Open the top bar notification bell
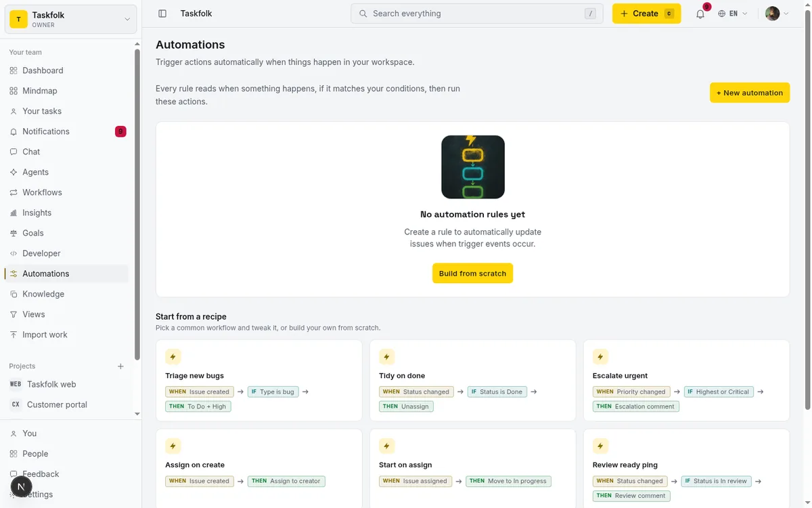Image resolution: width=812 pixels, height=508 pixels. pyautogui.click(x=700, y=14)
